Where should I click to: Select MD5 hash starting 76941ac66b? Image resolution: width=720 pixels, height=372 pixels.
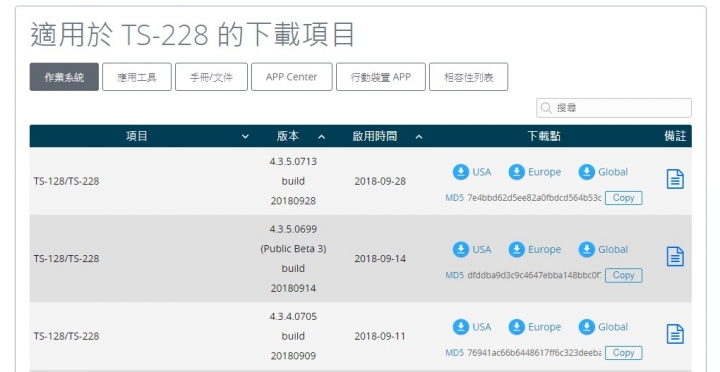pos(534,353)
